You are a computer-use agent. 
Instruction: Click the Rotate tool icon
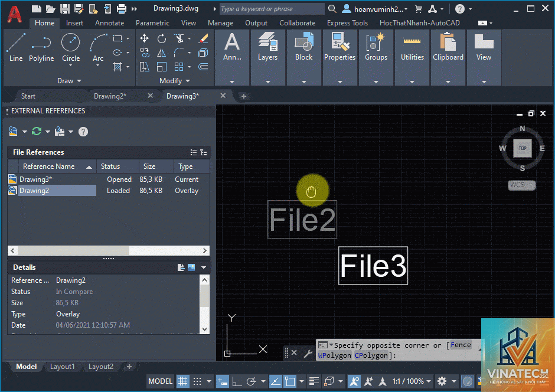(162, 38)
